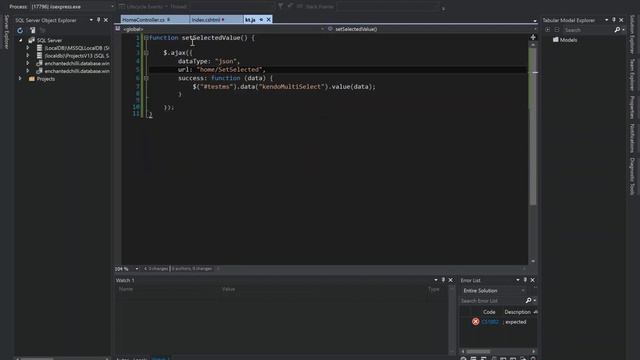Refresh the SQL Server Object Explorer
This screenshot has height=360, width=640.
(x=20, y=31)
